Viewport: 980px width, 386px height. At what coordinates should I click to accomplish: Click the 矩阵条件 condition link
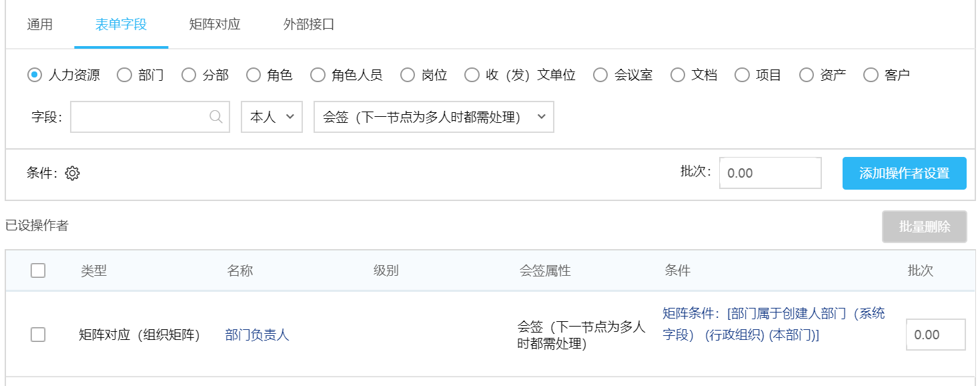click(773, 324)
